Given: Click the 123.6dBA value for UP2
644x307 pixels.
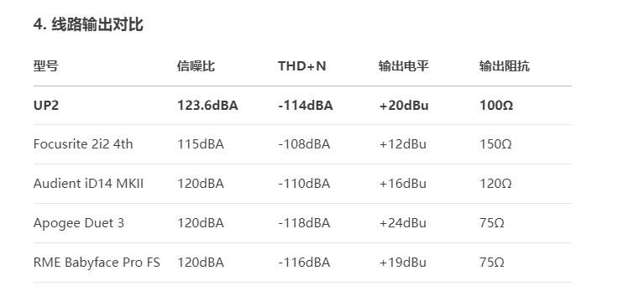Looking at the screenshot, I should pyautogui.click(x=207, y=106).
